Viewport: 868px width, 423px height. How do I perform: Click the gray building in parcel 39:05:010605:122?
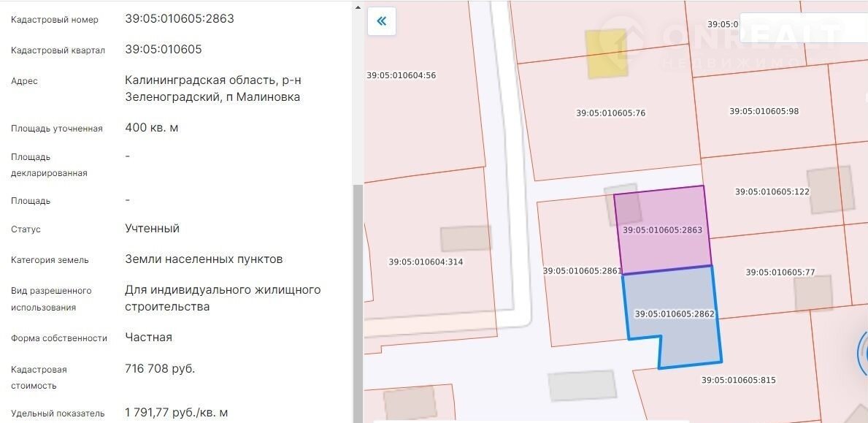[x=830, y=190]
